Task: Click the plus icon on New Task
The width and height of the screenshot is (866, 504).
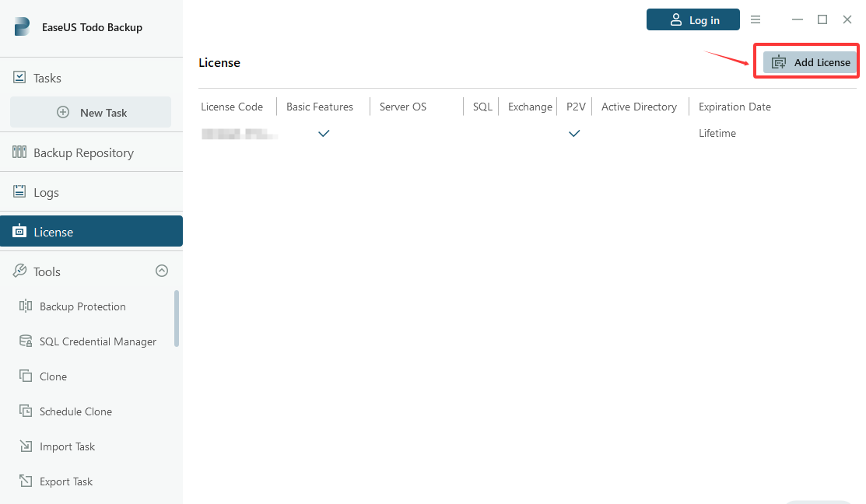Action: coord(63,112)
